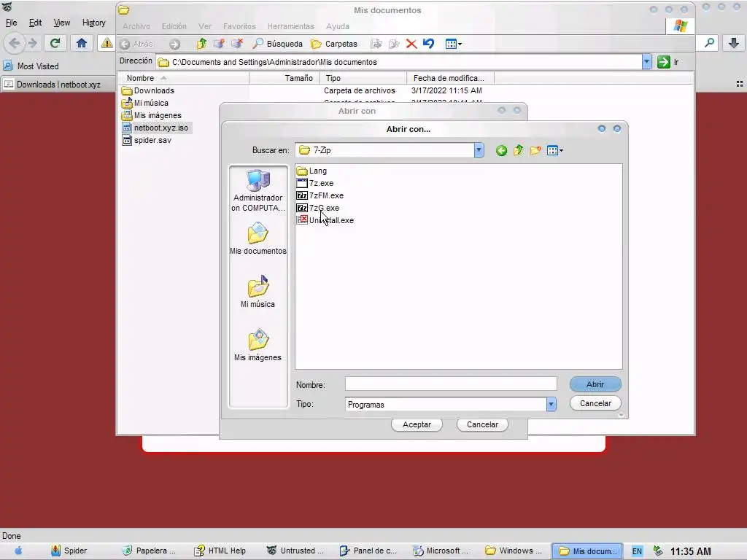The width and height of the screenshot is (747, 560).
Task: Sort by Nombre column header
Action: pyautogui.click(x=183, y=78)
